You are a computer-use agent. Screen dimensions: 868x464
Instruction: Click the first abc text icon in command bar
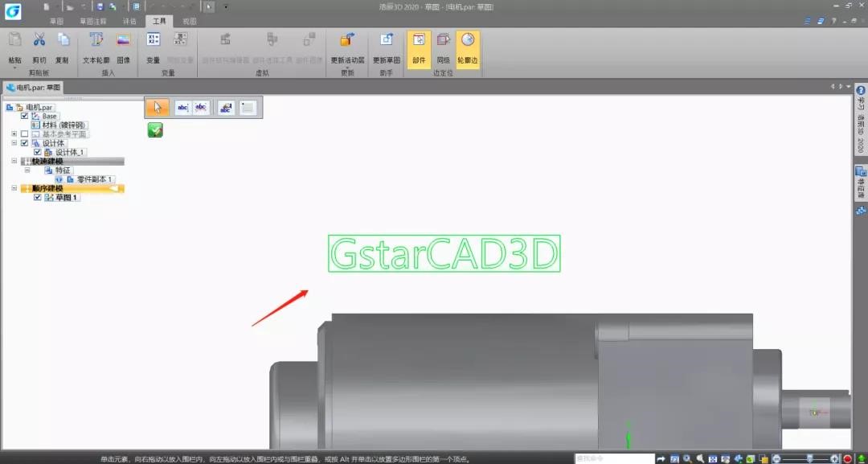tap(182, 108)
